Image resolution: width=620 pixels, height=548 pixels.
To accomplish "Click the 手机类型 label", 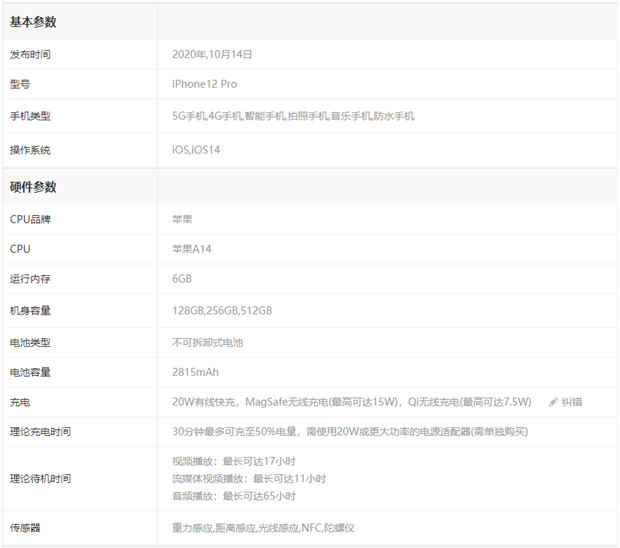I will tap(30, 116).
